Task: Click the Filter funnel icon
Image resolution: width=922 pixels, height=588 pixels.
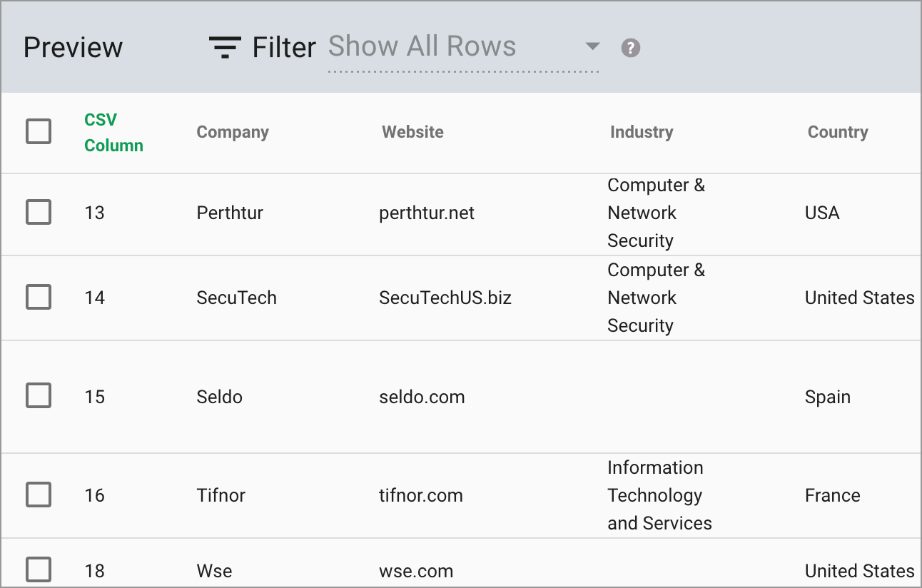Action: click(x=223, y=46)
